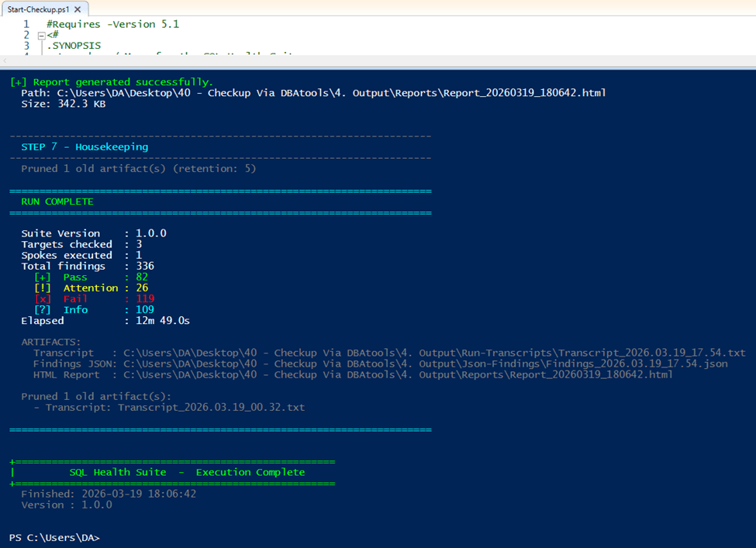Viewport: 756px width, 548px height.
Task: Click the 'Suite Version : 1.0.0' line
Action: pyautogui.click(x=94, y=233)
